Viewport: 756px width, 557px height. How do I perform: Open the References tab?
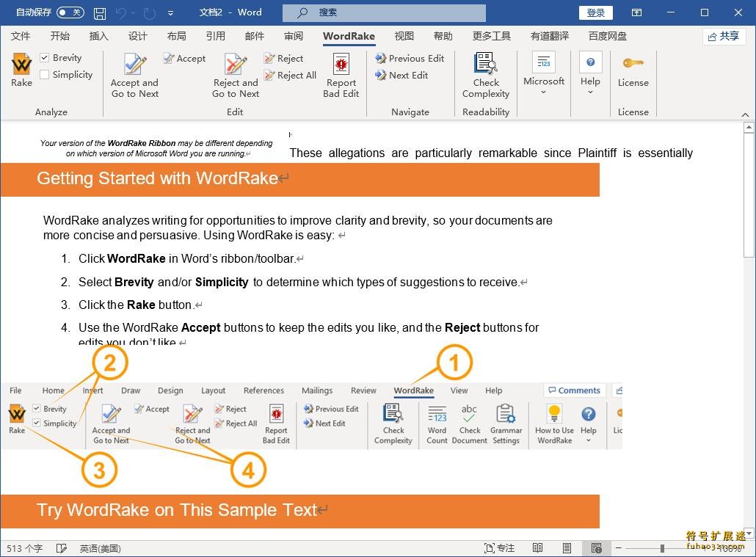(216, 36)
